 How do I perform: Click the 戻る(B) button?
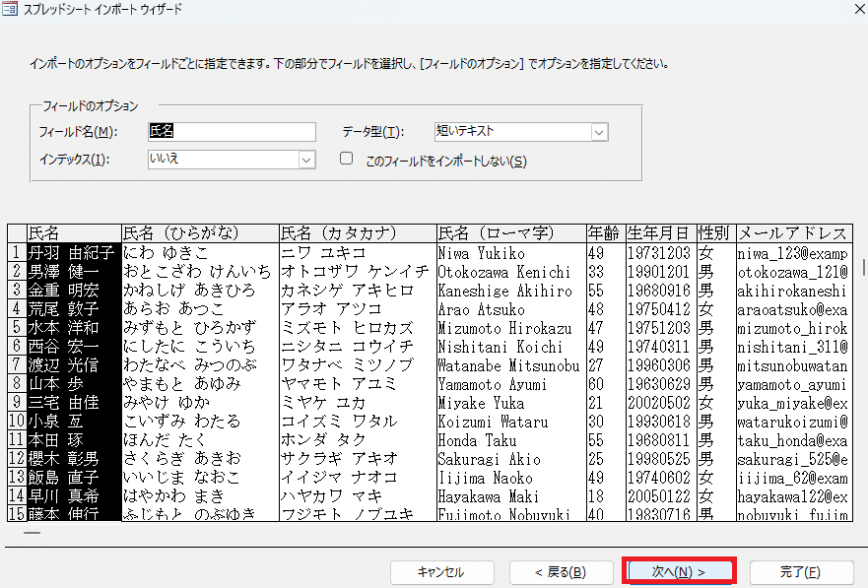pos(561,572)
